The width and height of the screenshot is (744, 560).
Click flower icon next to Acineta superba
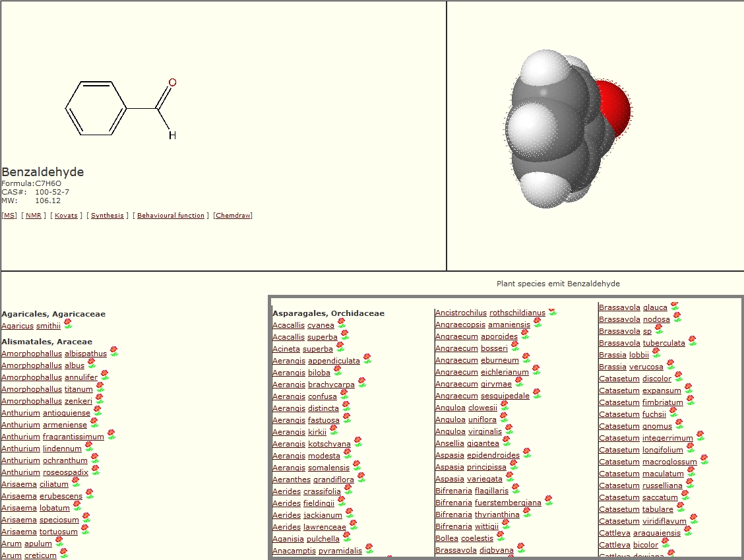coord(340,346)
